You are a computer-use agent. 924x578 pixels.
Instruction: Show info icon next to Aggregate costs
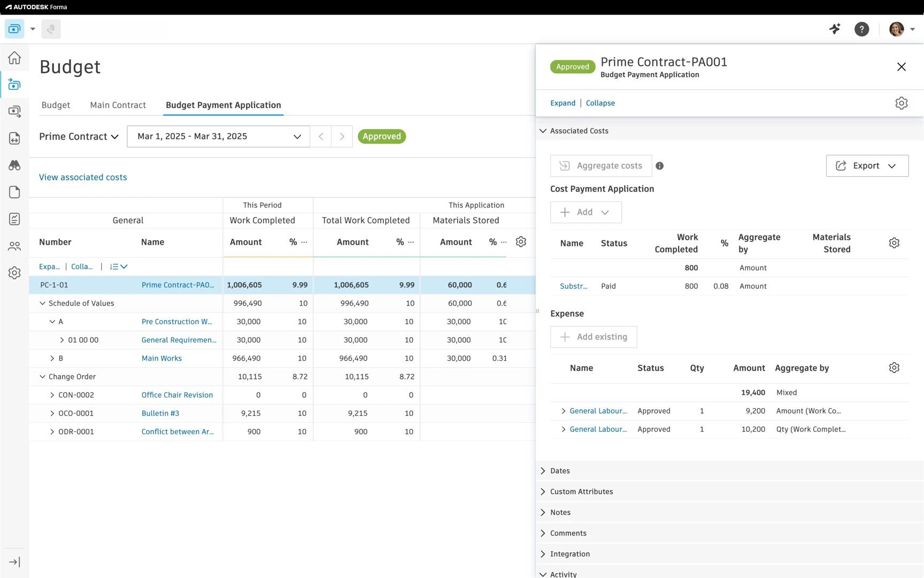[659, 166]
